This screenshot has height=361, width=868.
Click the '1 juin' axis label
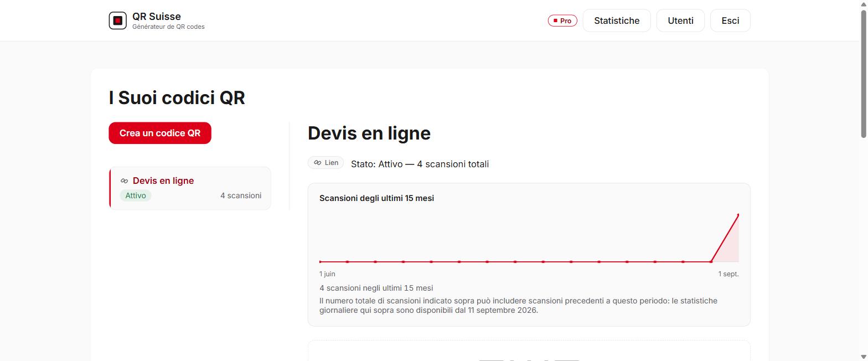(x=327, y=274)
